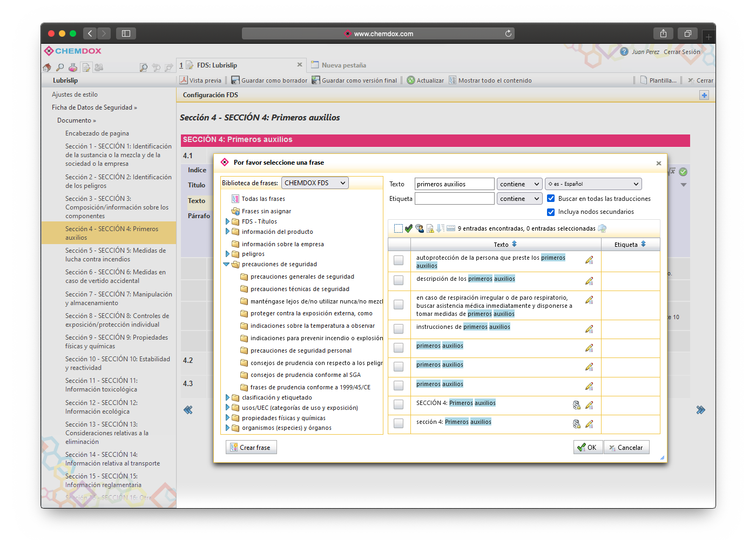
Task: Click the Safari sidebar toggle icon
Action: (126, 33)
